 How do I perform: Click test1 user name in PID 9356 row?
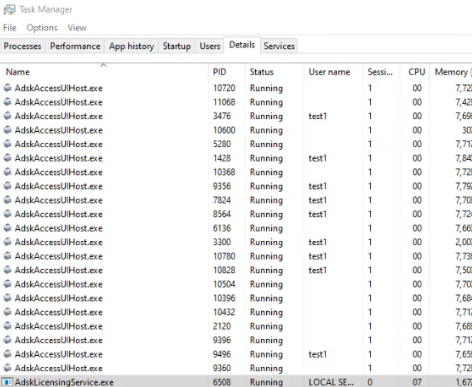click(318, 186)
